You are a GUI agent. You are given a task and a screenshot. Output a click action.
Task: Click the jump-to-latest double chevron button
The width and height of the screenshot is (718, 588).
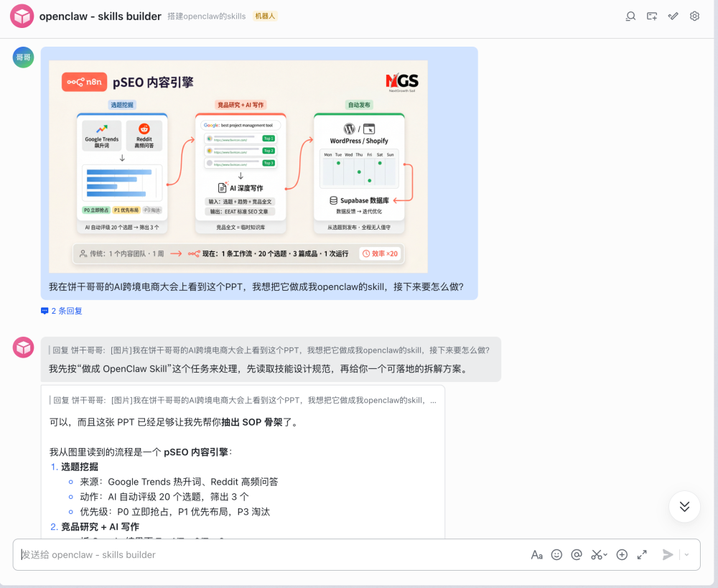[x=684, y=506]
